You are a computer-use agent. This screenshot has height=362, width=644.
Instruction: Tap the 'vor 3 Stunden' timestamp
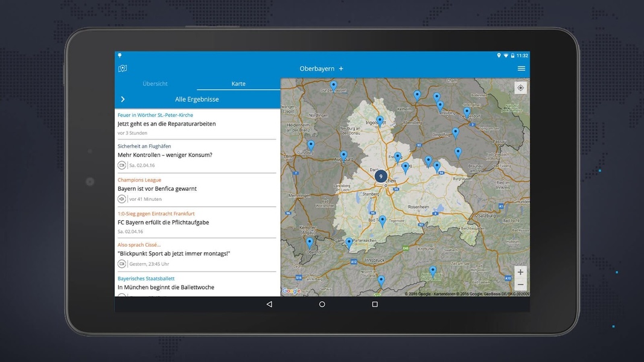point(132,133)
